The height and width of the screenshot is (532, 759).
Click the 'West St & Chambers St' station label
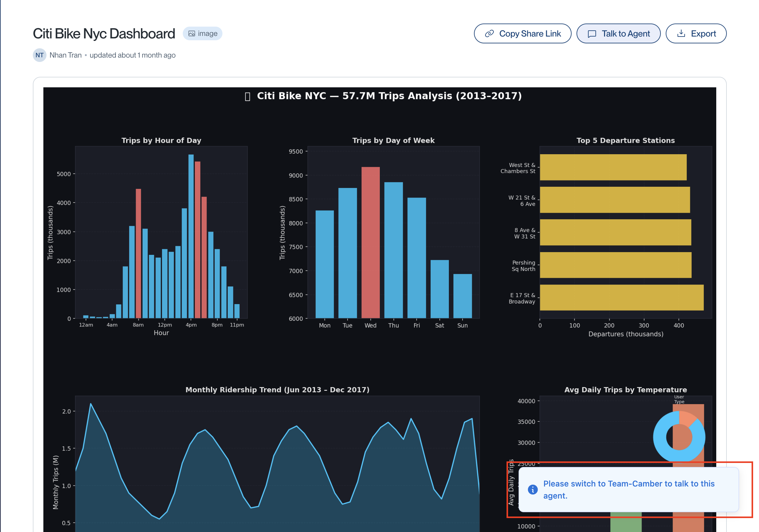[518, 168]
